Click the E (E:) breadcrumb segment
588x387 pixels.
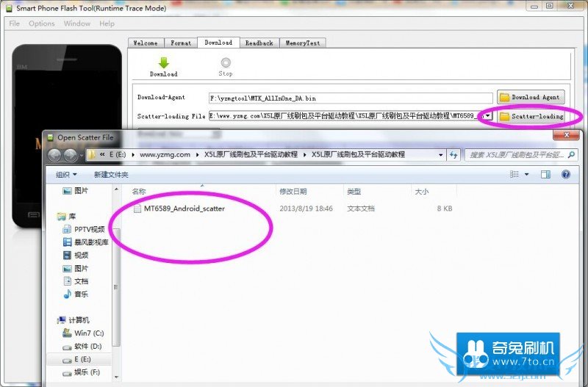click(x=118, y=155)
